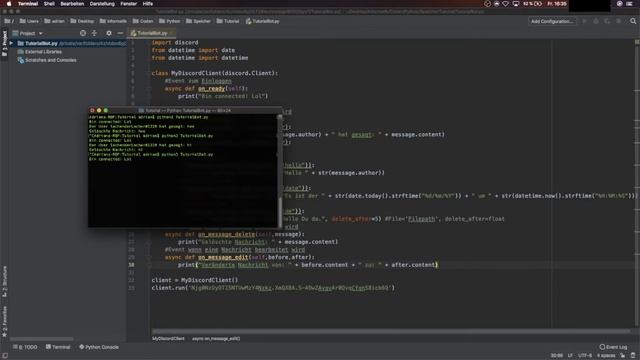
Task: Click the on_ready method name in code
Action: (x=211, y=89)
